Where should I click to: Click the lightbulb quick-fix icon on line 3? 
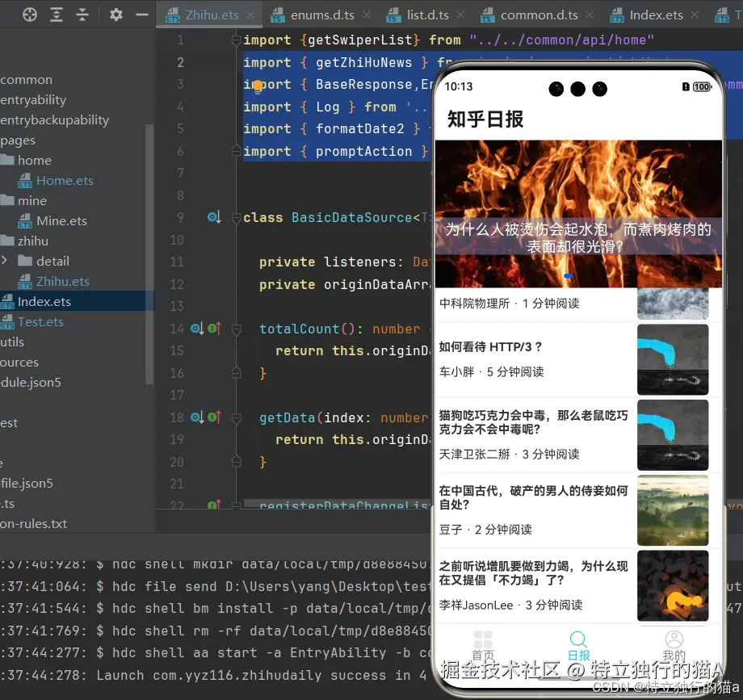click(258, 86)
